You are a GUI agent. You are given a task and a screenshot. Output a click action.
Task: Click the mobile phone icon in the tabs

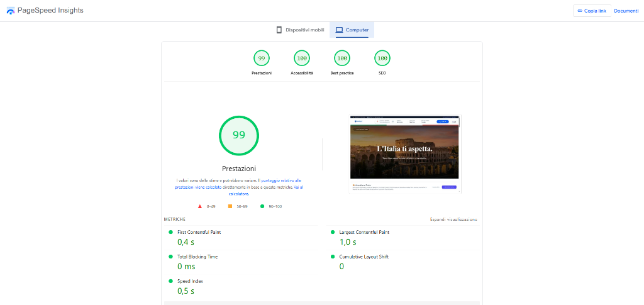pos(279,30)
